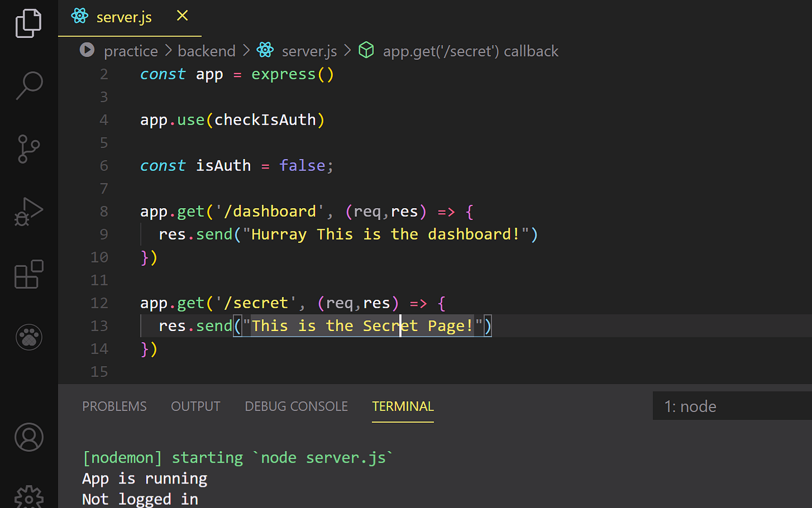Open the Search view
The width and height of the screenshot is (812, 508).
28,86
